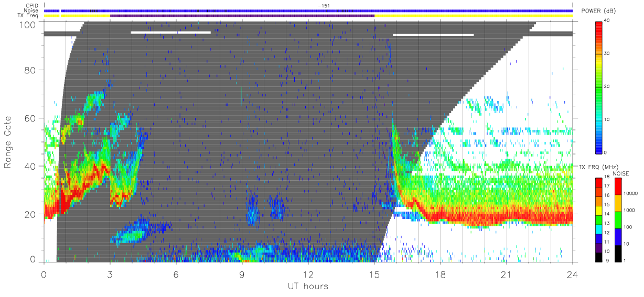Click the 20 tick on the Range Gate axis

pyautogui.click(x=30, y=214)
